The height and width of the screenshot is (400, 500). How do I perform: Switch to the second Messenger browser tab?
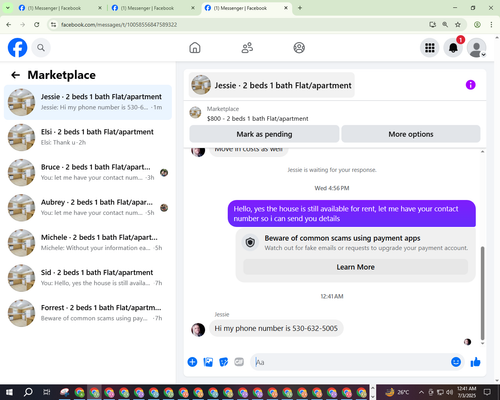tap(153, 8)
